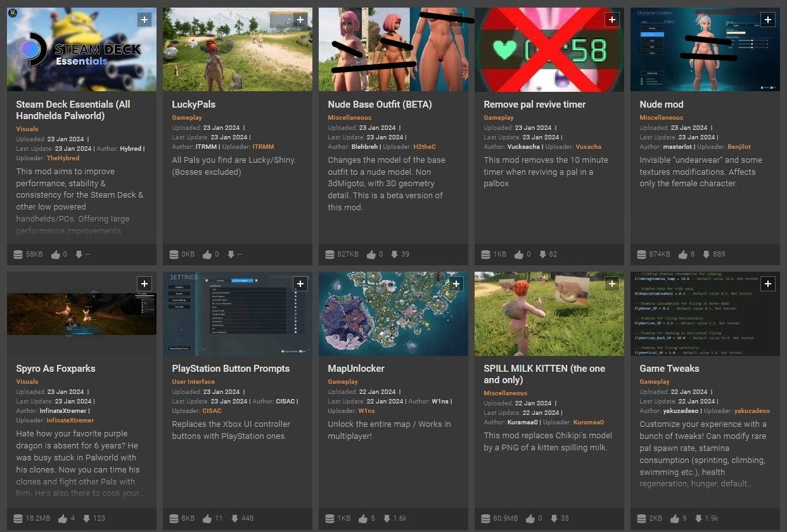Click thumbs-up icon on PlayStation Button Prompts
This screenshot has height=532, width=787.
tap(207, 518)
